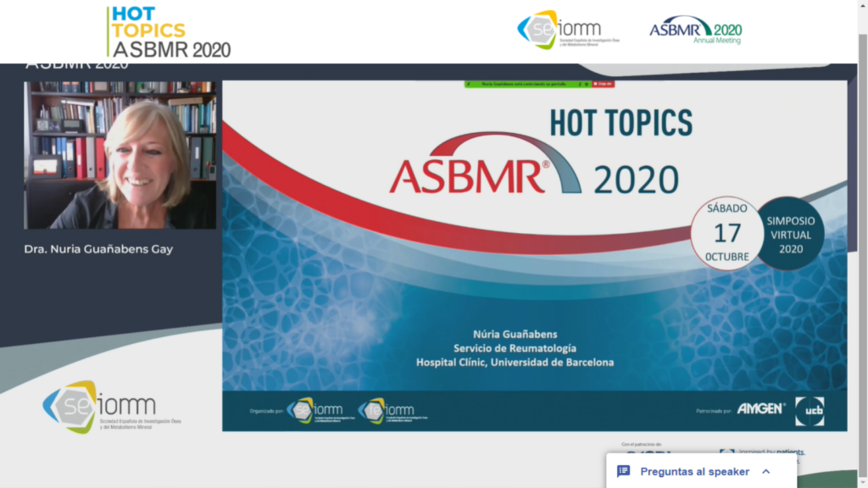Click the 'Núria Guañabens' name on slide
This screenshot has width=868, height=488.
point(515,334)
